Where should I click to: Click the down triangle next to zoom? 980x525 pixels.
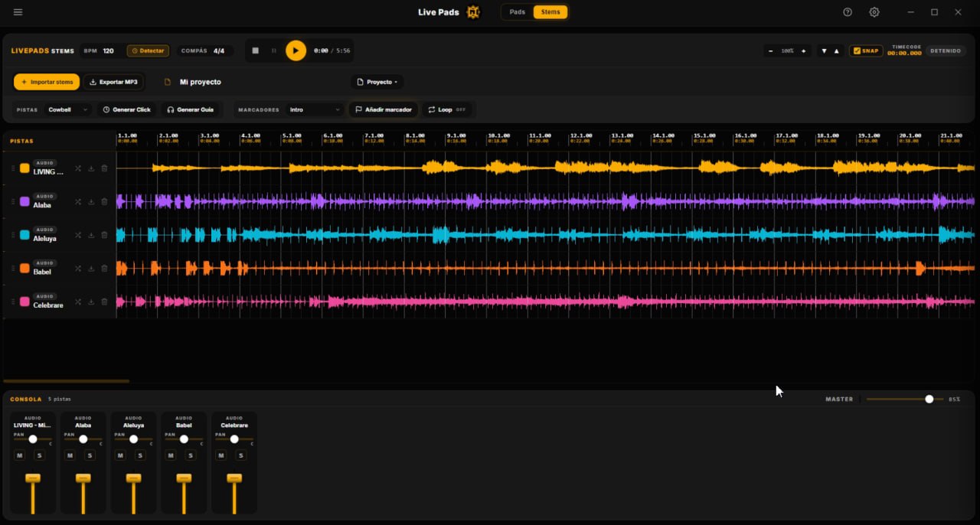click(x=824, y=51)
